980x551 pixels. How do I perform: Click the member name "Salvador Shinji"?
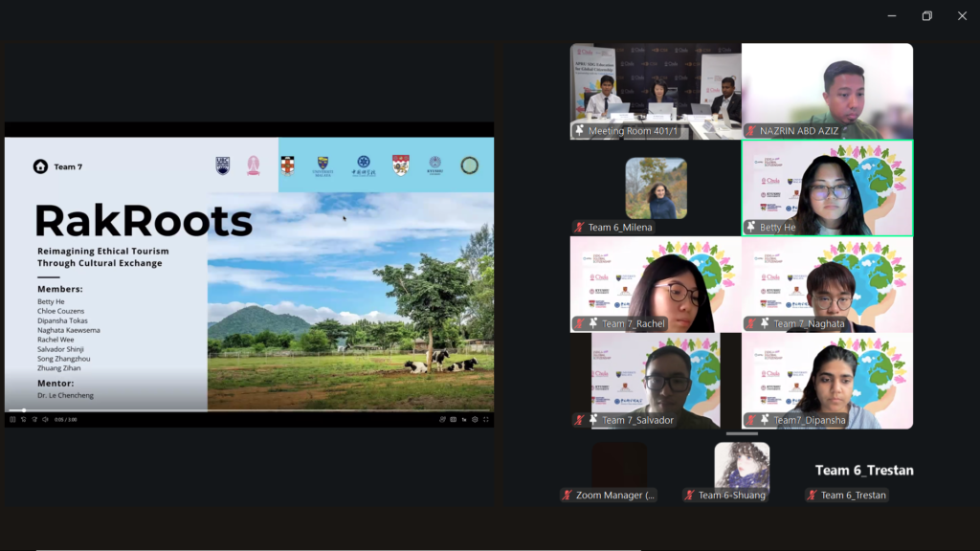click(x=60, y=349)
